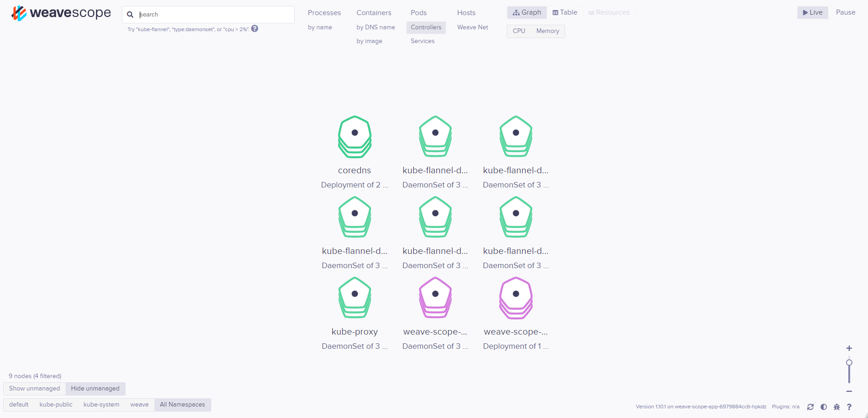Pause live updates

[x=846, y=12]
